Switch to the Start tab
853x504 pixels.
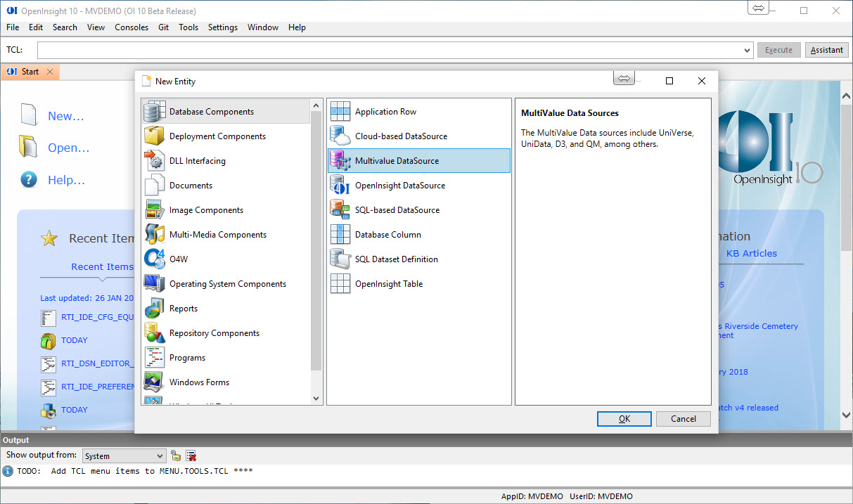click(30, 72)
